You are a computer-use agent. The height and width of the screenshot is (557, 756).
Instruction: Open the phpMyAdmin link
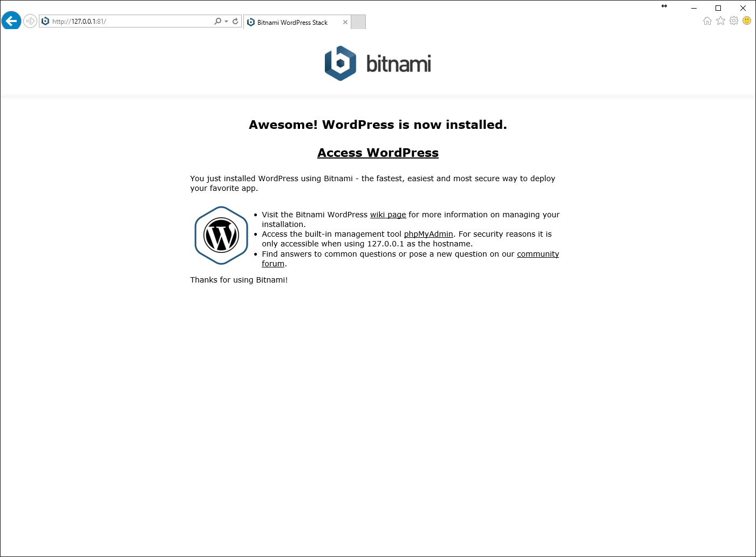(x=428, y=234)
